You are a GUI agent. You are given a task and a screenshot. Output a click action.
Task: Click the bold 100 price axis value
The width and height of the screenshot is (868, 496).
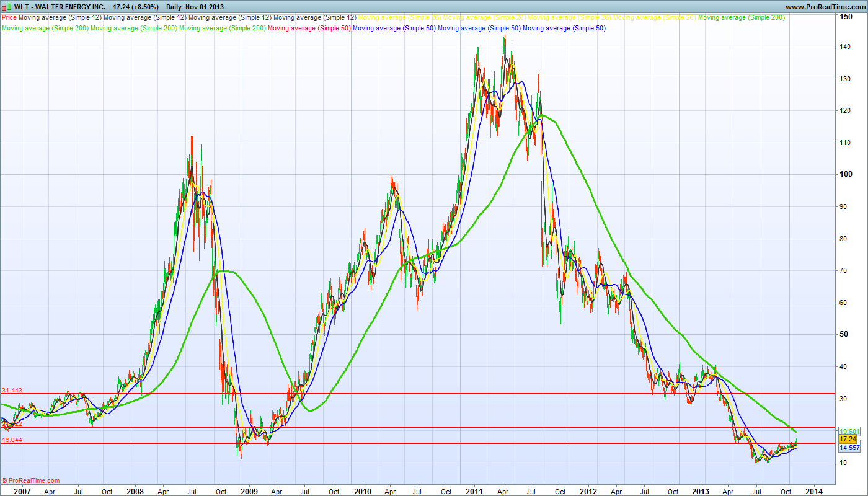click(x=846, y=174)
